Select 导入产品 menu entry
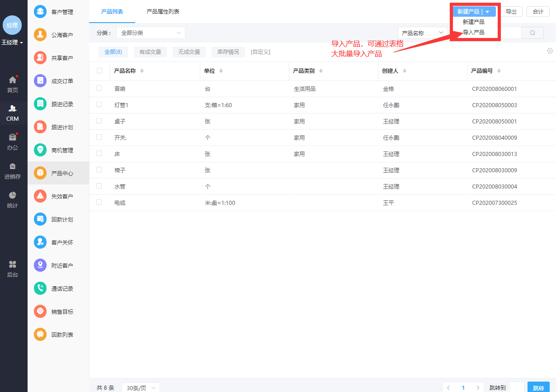 click(x=474, y=32)
